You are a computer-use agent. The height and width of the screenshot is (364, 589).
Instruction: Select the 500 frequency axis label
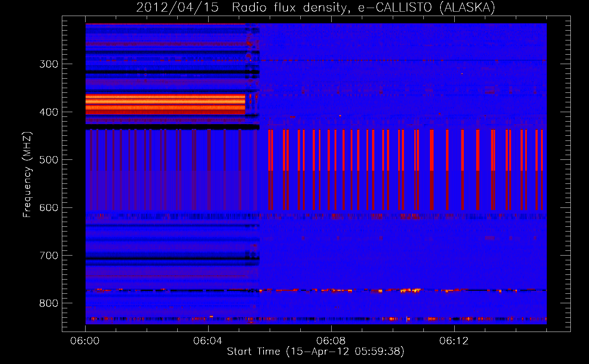point(49,160)
